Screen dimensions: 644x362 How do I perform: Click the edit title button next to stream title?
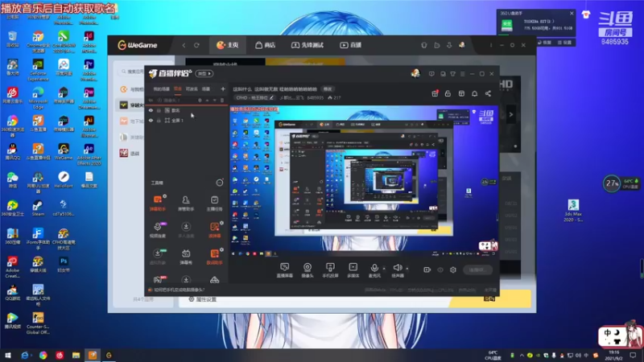(328, 89)
